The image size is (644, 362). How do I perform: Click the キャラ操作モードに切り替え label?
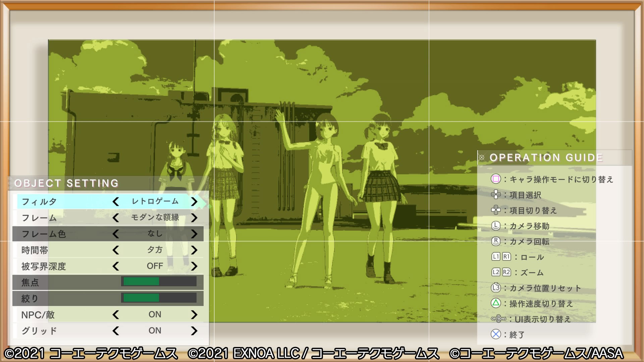coord(561,179)
